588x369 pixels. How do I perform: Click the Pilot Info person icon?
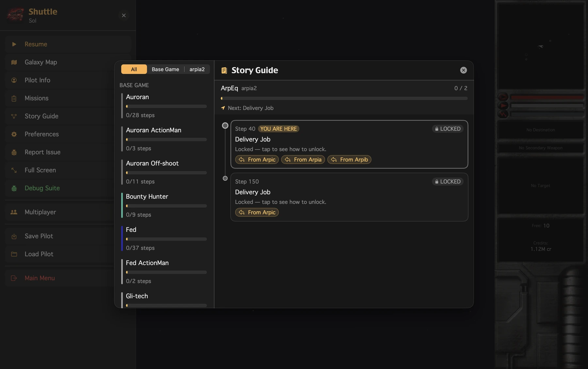pyautogui.click(x=14, y=80)
